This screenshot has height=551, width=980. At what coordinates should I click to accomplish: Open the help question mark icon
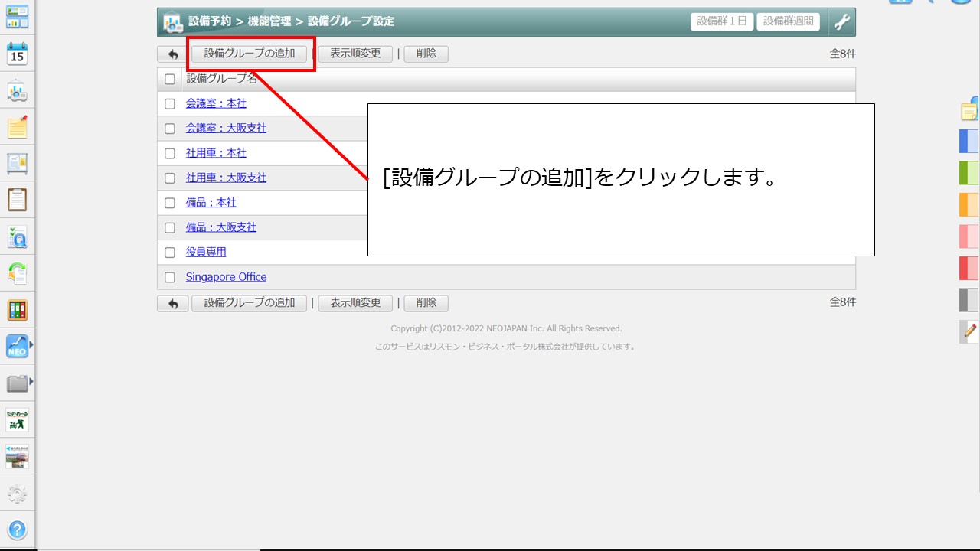coord(17,530)
